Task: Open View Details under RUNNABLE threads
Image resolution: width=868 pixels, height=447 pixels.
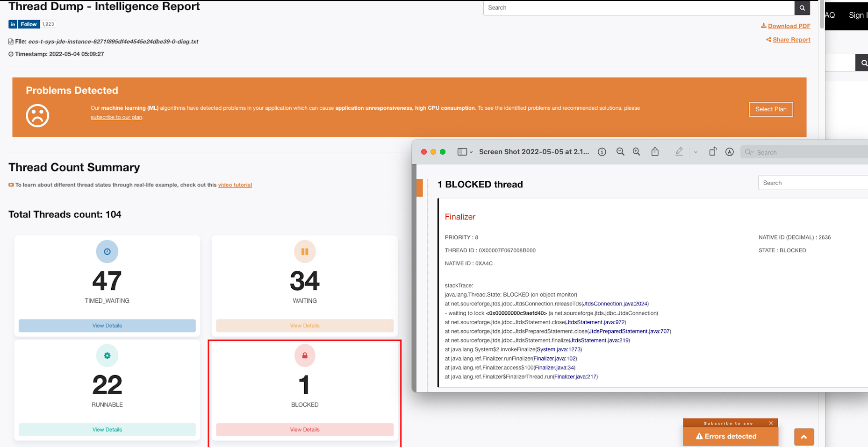Action: click(107, 430)
